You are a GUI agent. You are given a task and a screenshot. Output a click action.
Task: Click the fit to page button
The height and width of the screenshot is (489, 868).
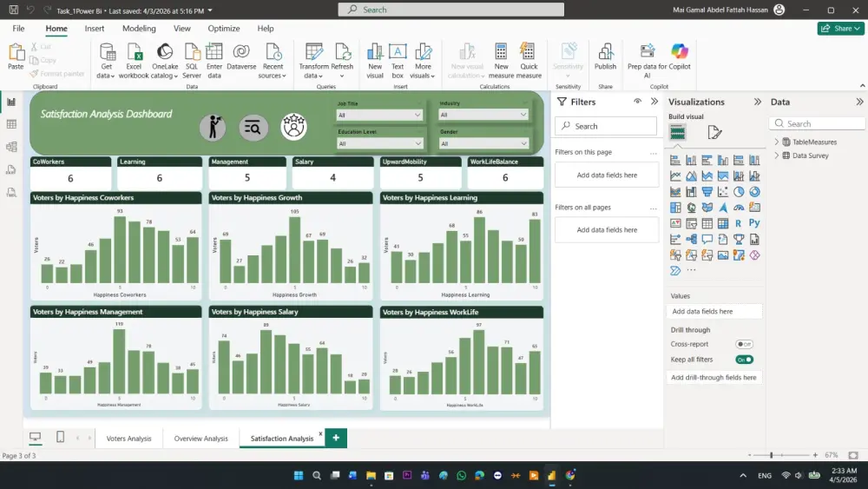[853, 455]
